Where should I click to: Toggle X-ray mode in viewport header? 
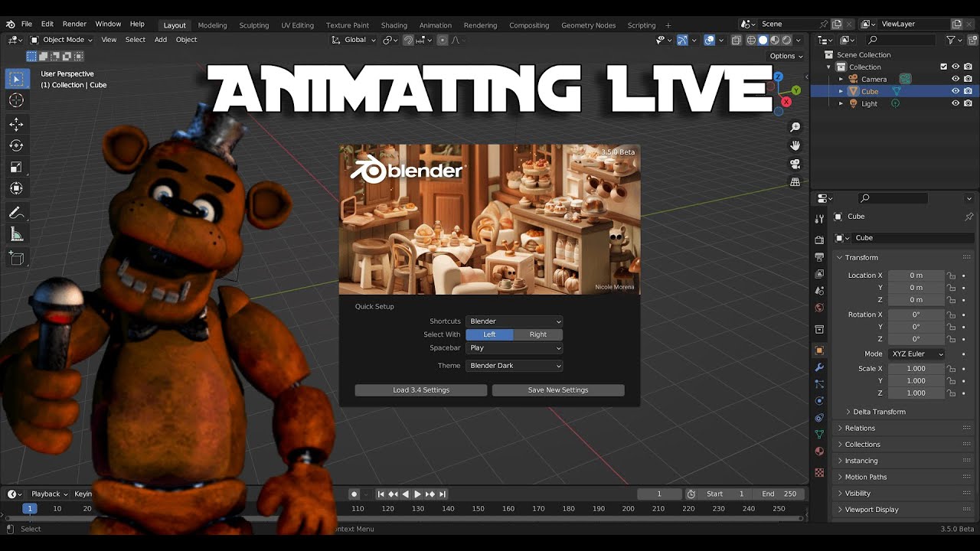coord(736,40)
